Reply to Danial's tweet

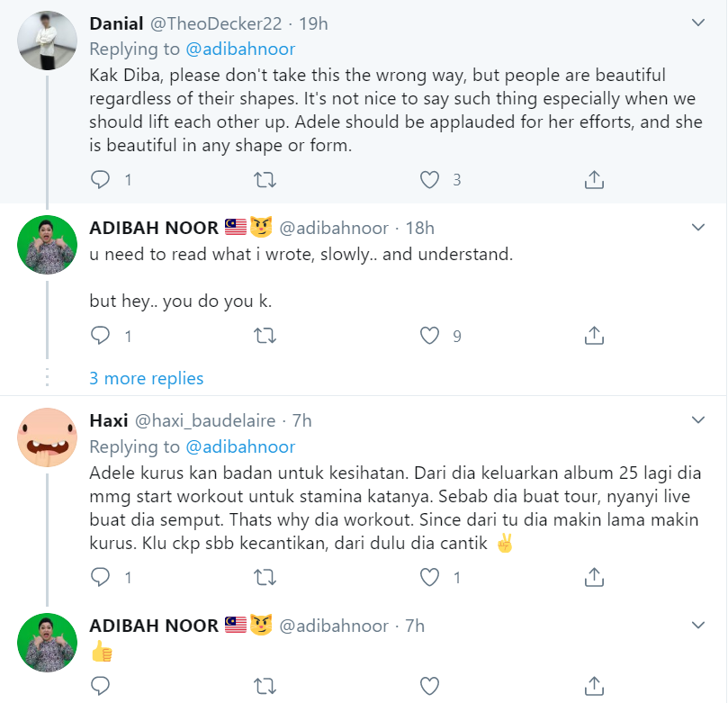tap(101, 180)
